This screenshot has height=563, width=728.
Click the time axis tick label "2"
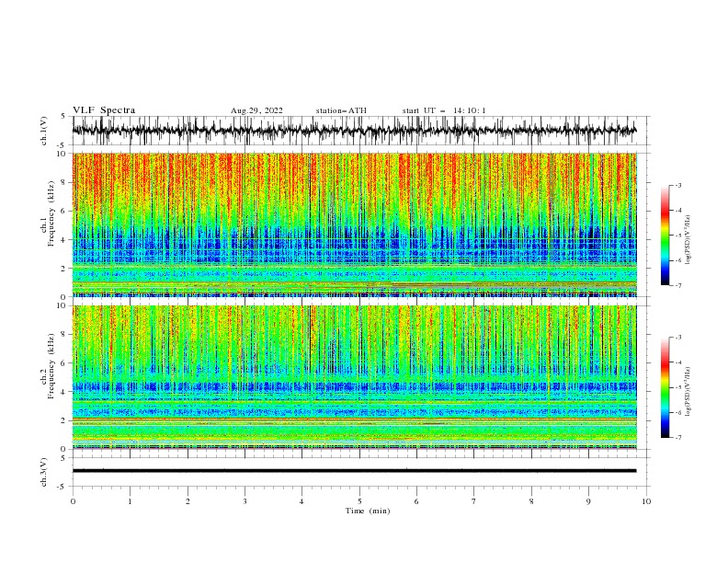point(188,501)
